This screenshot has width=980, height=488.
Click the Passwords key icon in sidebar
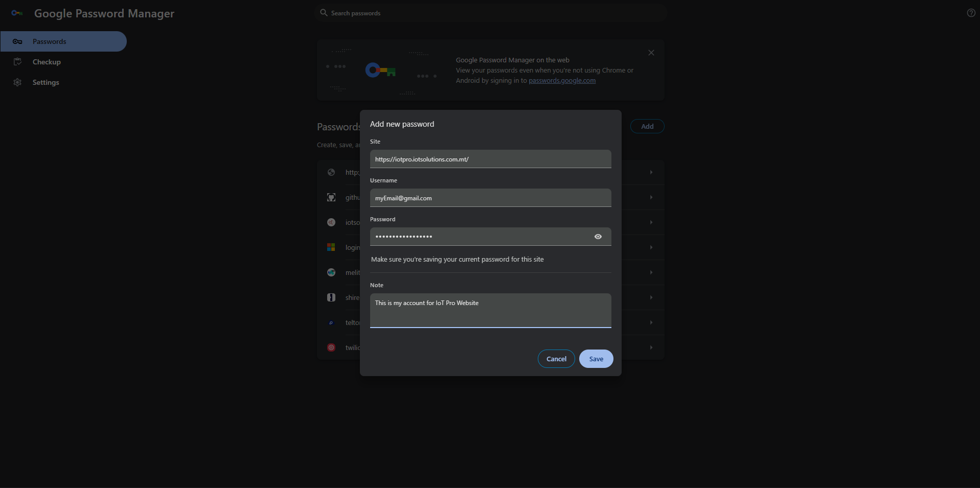pos(17,41)
